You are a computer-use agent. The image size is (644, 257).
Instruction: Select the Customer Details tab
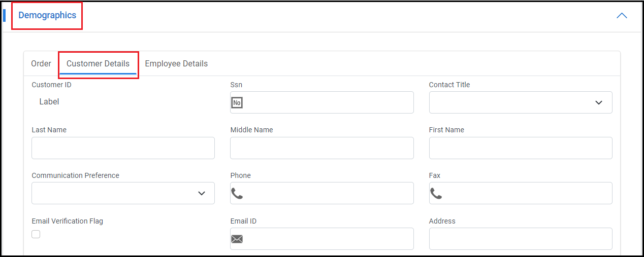coord(98,64)
